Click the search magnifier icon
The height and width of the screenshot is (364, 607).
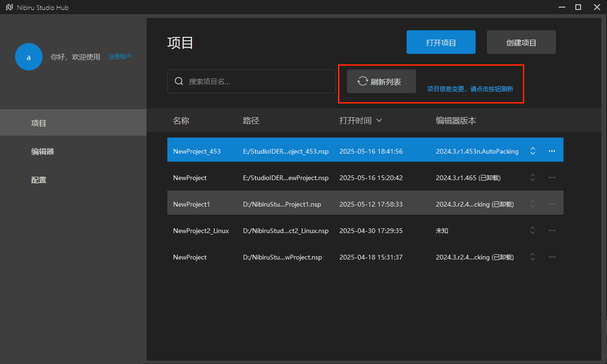click(x=179, y=81)
